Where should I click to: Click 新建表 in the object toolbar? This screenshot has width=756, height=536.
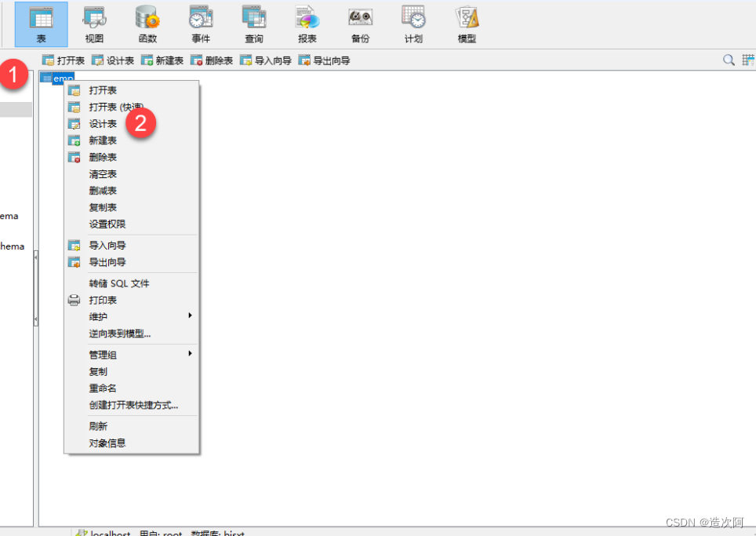(x=162, y=60)
